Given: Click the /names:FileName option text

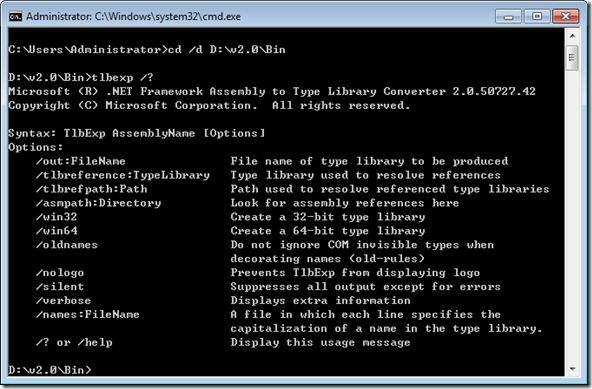Looking at the screenshot, I should point(88,315).
